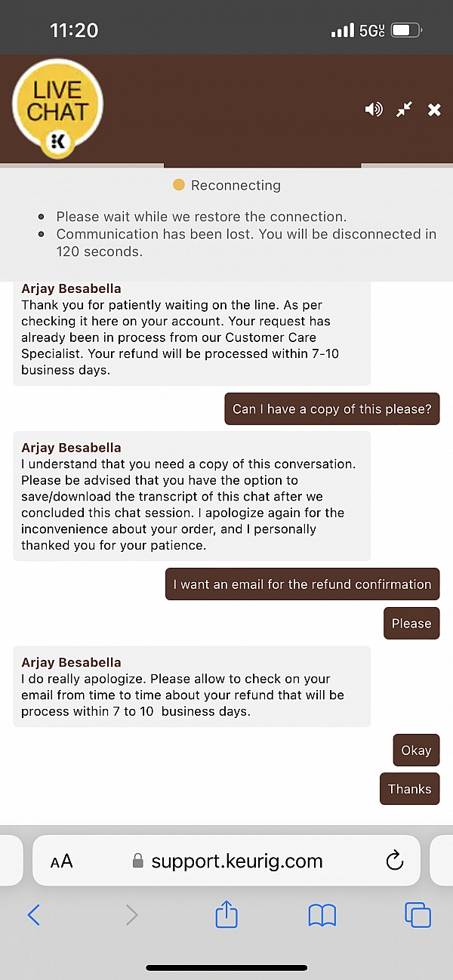453x980 pixels.
Task: Reload the support.keurig.com page
Action: coord(394,860)
